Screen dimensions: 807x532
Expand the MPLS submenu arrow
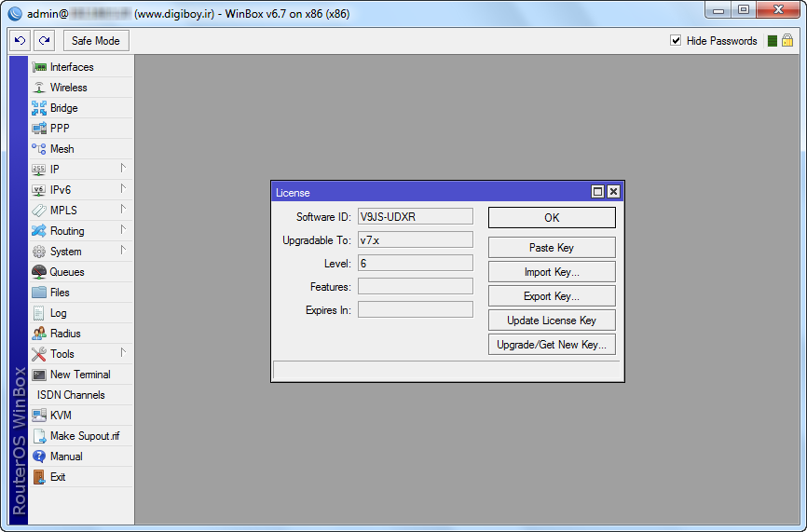pyautogui.click(x=123, y=210)
